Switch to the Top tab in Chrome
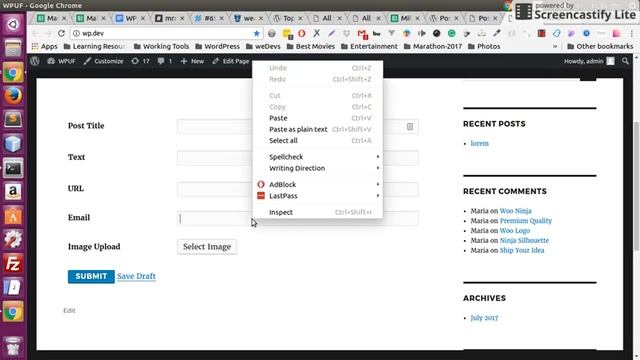Viewport: 640px width, 360px height. point(288,18)
